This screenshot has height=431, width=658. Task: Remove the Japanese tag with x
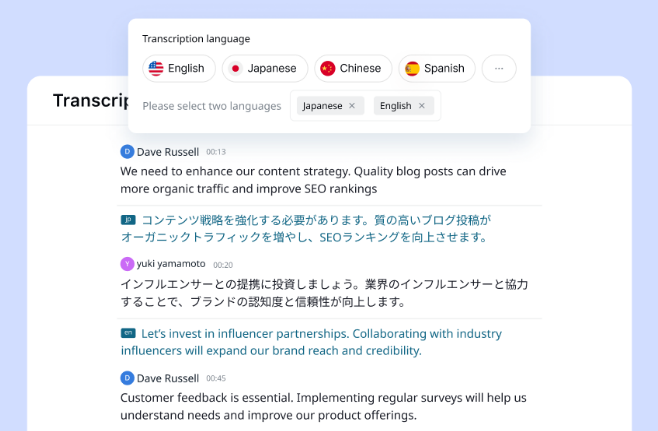352,106
